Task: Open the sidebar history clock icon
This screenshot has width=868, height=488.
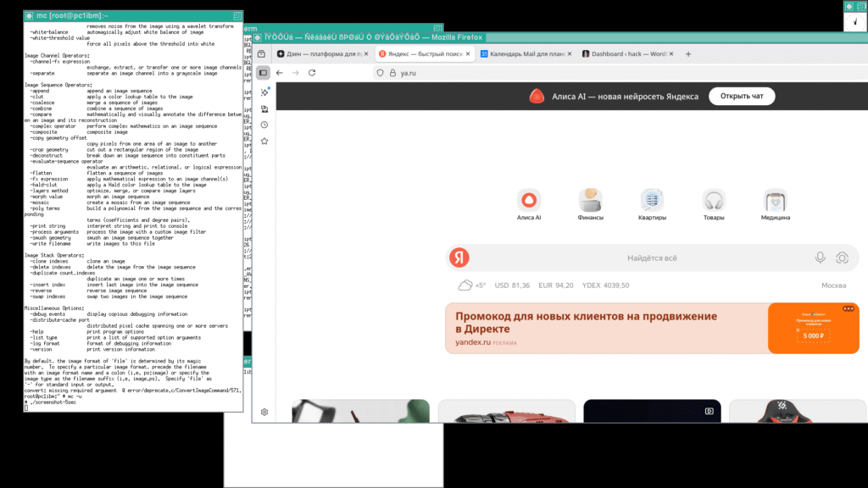Action: [264, 125]
